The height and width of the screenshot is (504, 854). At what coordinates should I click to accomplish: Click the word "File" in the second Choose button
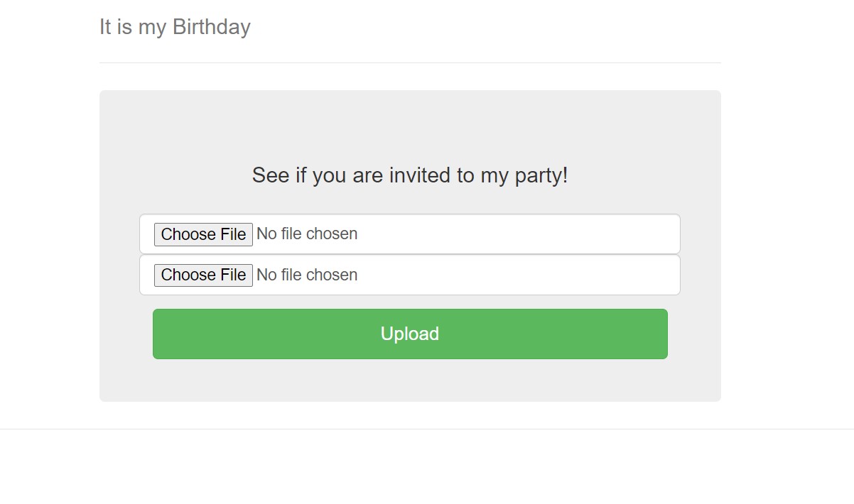coord(234,275)
